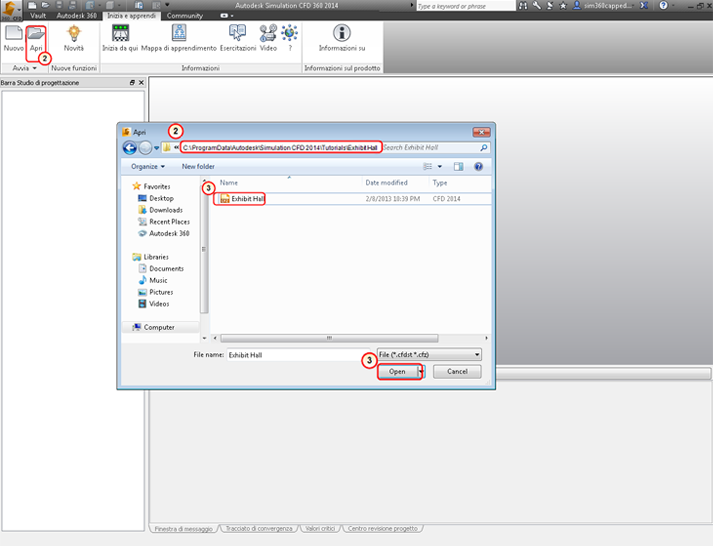
Task: Select Documents under Libraries
Action: [x=161, y=269]
